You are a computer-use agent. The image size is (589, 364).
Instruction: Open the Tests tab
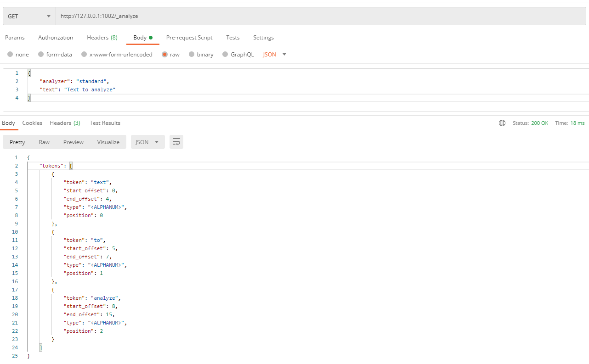(233, 38)
